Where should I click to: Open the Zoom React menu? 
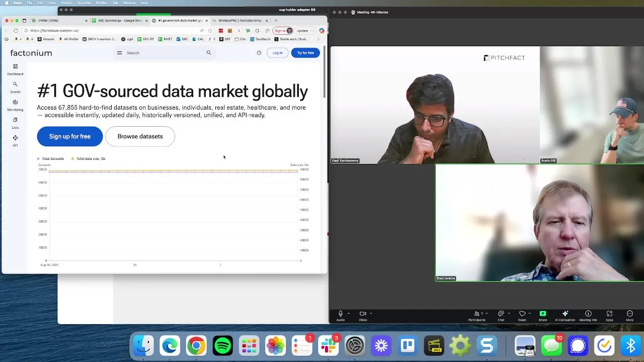click(x=522, y=315)
